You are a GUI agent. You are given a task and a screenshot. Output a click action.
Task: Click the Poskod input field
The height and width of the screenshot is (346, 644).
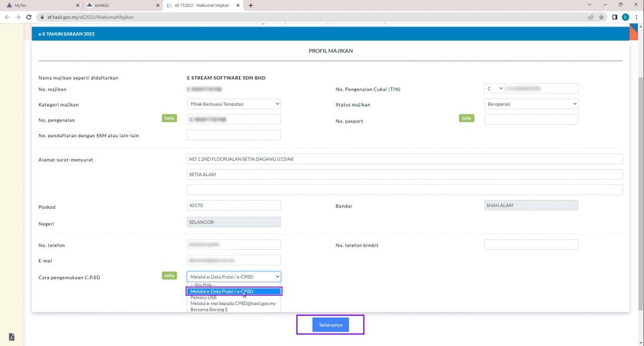click(233, 206)
